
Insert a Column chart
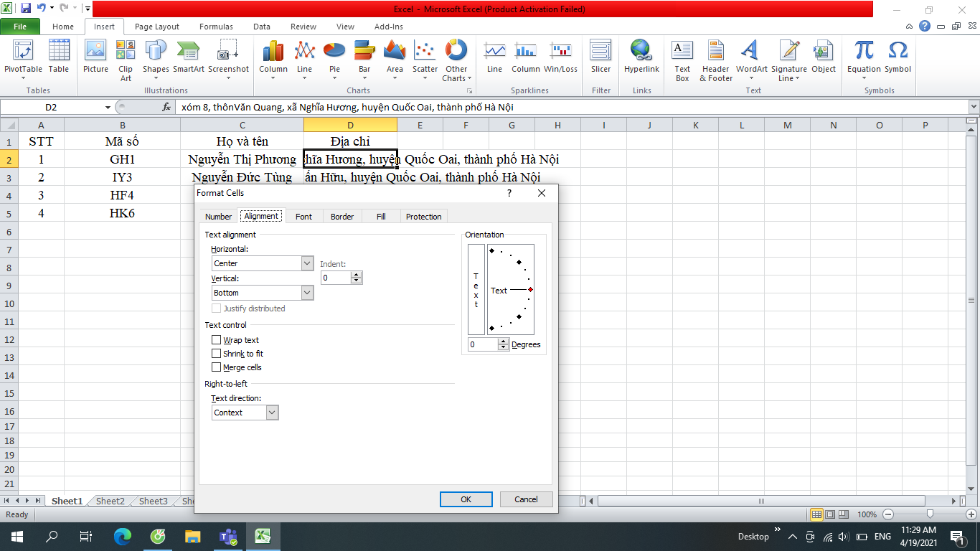point(273,61)
